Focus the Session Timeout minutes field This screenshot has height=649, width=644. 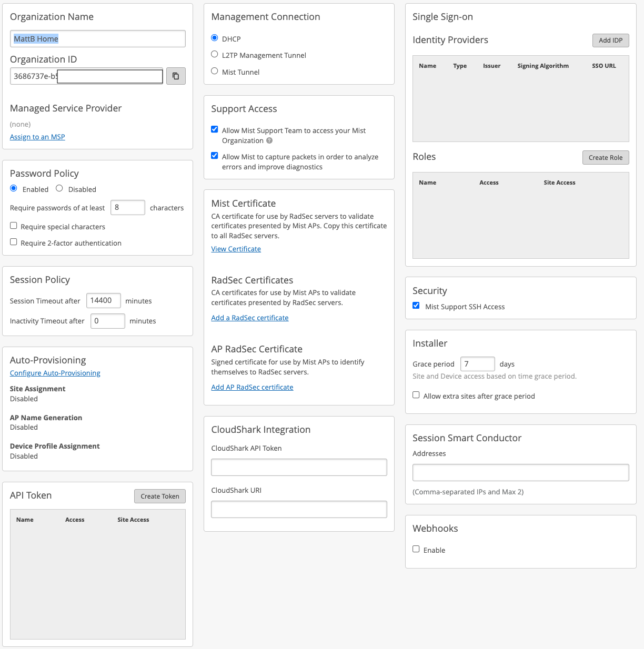[x=103, y=300]
